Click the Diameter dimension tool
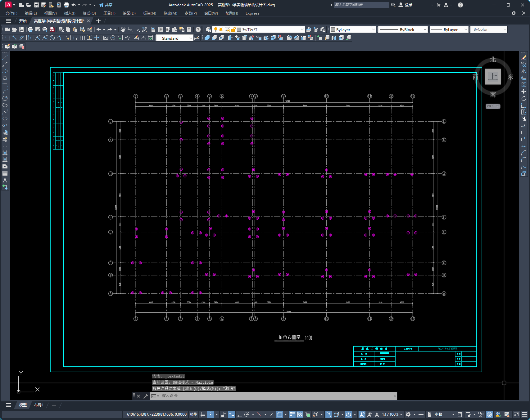Image resolution: width=530 pixels, height=420 pixels. 52,38
